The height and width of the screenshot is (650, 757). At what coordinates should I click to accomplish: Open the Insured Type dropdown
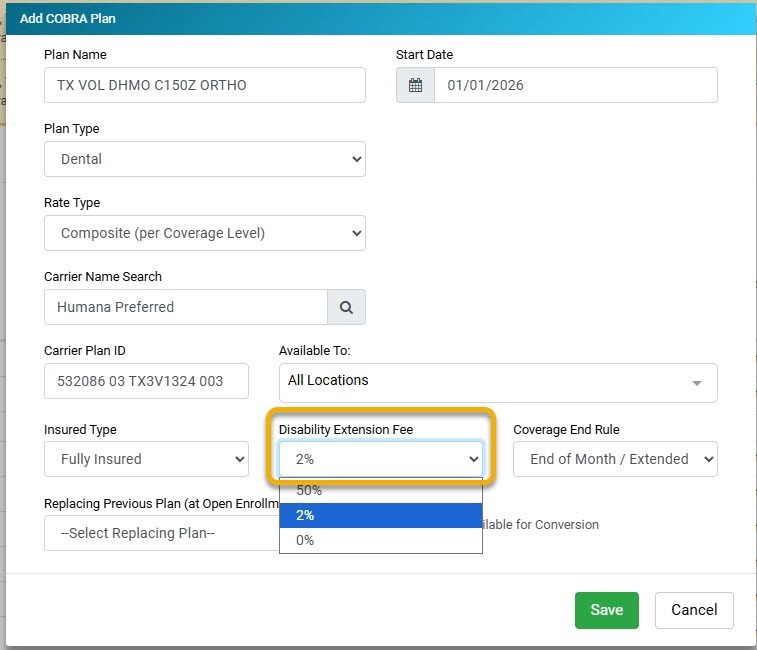pyautogui.click(x=146, y=459)
